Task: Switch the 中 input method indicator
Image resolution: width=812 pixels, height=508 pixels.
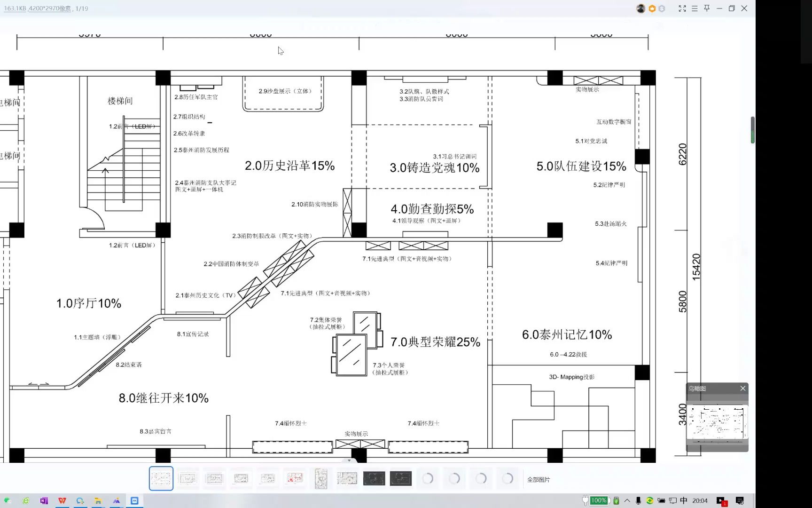Action: tap(684, 500)
